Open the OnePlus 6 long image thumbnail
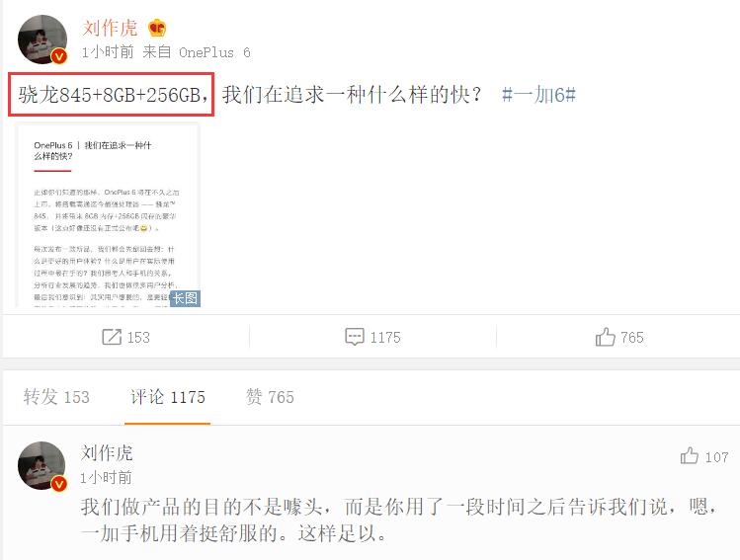Screen dimensions: 740x560 tap(108, 214)
